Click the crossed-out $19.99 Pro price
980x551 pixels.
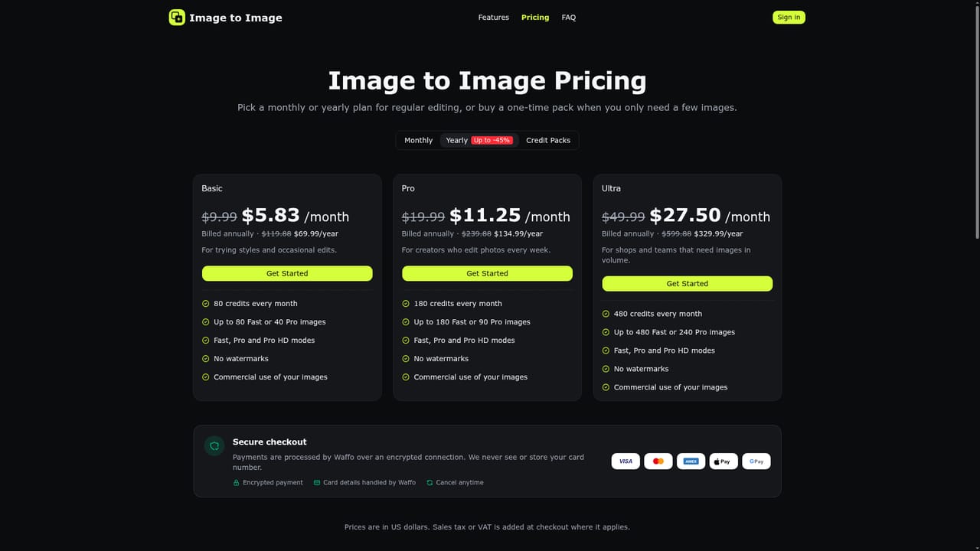click(423, 217)
